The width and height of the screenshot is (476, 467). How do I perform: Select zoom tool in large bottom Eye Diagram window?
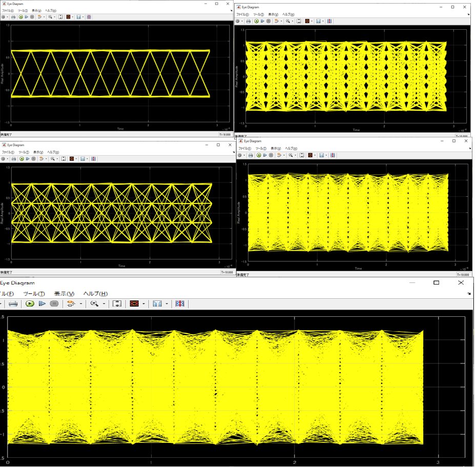coord(94,303)
